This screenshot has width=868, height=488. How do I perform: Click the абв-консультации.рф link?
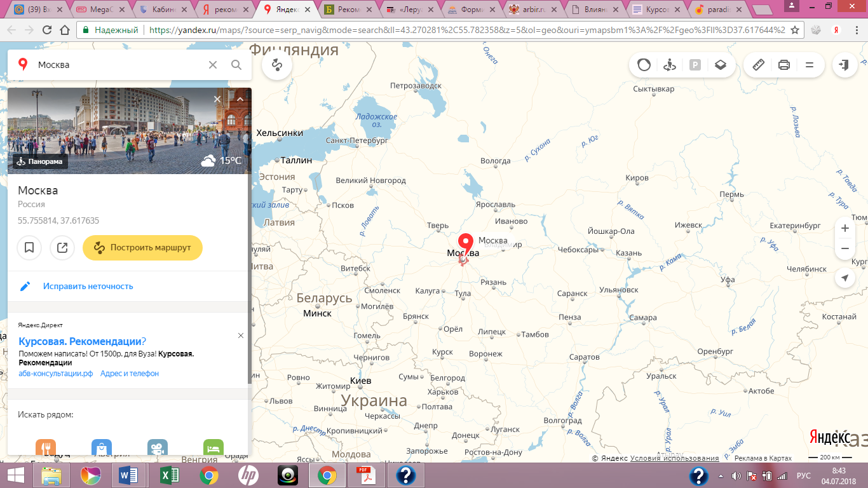56,374
